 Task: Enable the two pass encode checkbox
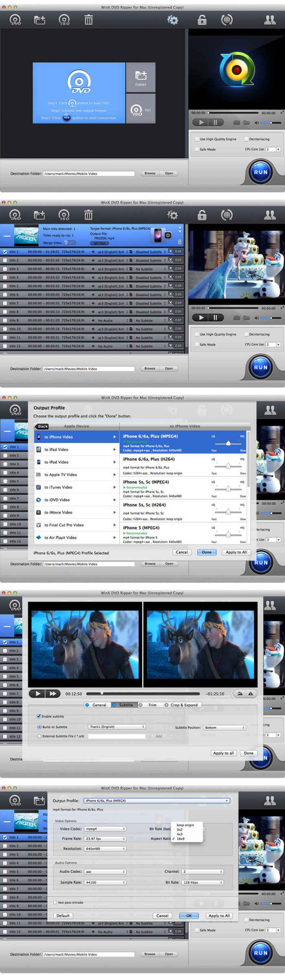[55, 902]
